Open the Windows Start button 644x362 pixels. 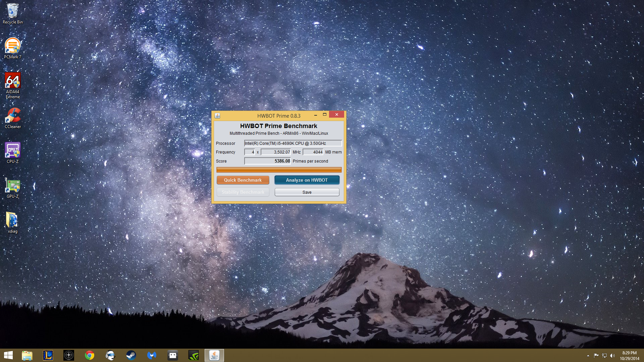pos(8,355)
